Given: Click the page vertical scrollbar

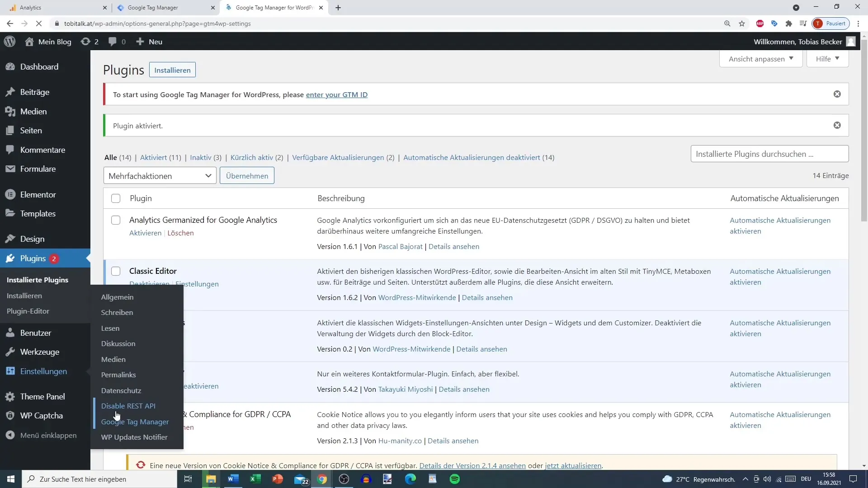Looking at the screenshot, I should click(x=864, y=131).
